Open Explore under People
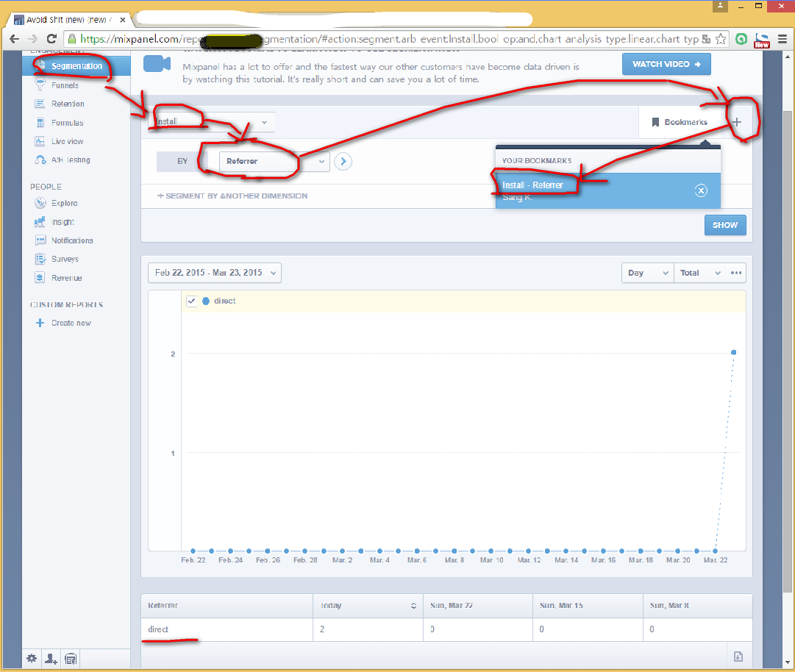The image size is (795, 672). click(x=65, y=203)
